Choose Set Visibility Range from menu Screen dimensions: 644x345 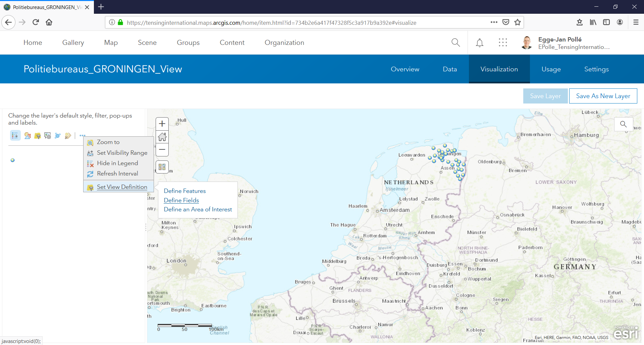tap(122, 153)
